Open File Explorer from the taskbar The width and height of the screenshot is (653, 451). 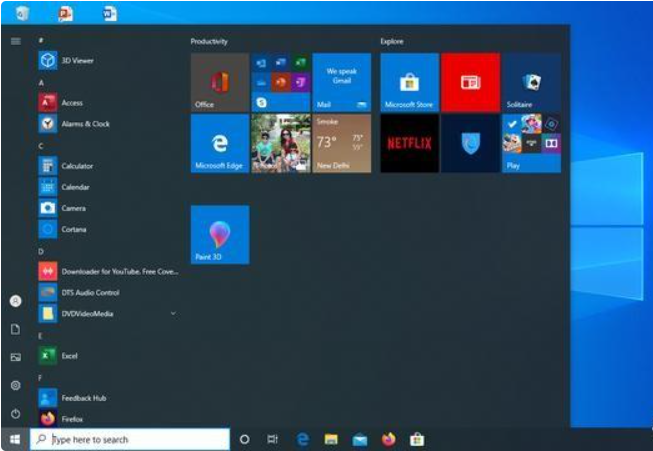[331, 439]
